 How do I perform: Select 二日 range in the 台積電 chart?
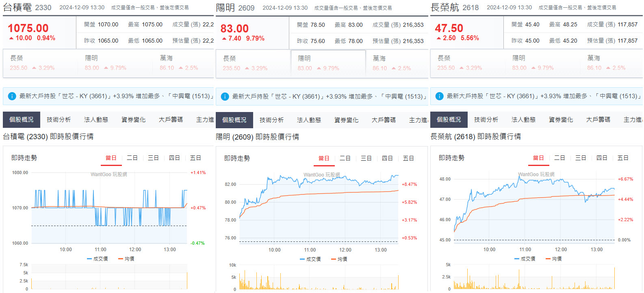pyautogui.click(x=132, y=158)
